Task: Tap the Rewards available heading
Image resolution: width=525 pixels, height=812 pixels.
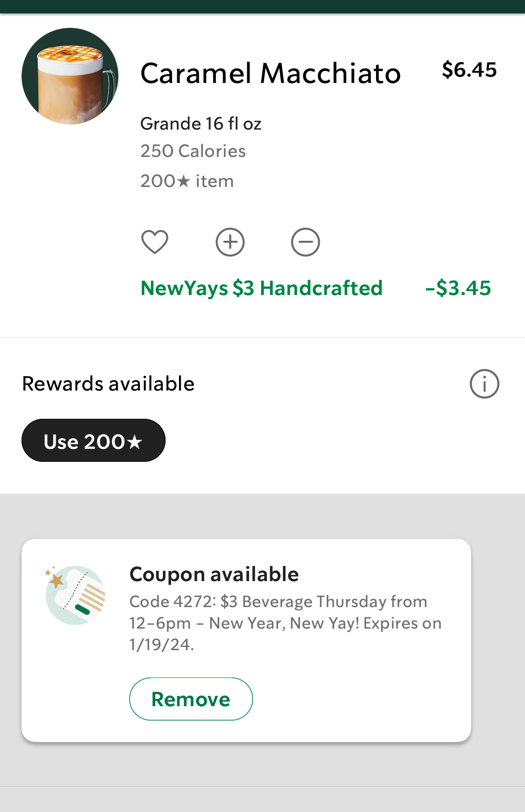Action: pos(108,384)
